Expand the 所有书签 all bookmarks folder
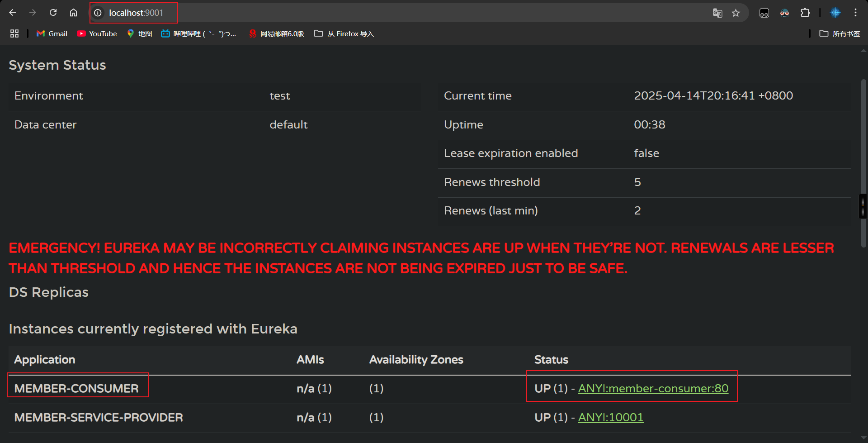Viewport: 868px width, 443px height. (840, 33)
